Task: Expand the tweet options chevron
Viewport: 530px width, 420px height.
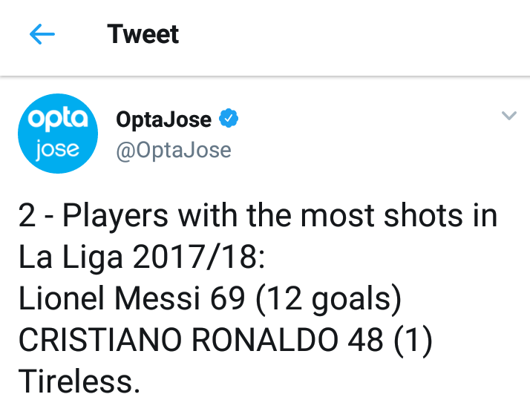Action: point(508,116)
